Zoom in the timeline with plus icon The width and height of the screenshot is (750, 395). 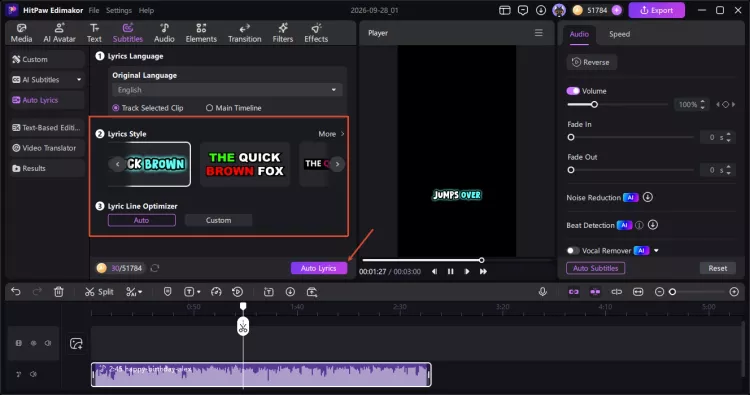(x=734, y=292)
